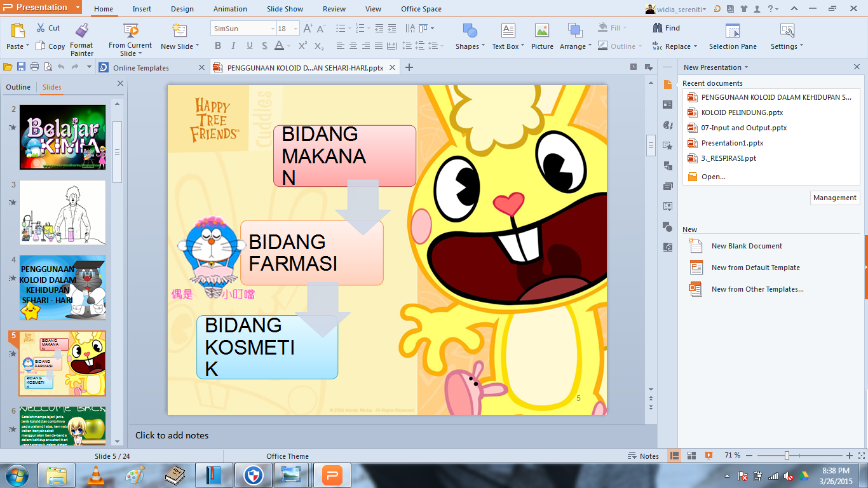Toggle Align Right paragraph alignment
The width and height of the screenshot is (868, 488).
(366, 46)
